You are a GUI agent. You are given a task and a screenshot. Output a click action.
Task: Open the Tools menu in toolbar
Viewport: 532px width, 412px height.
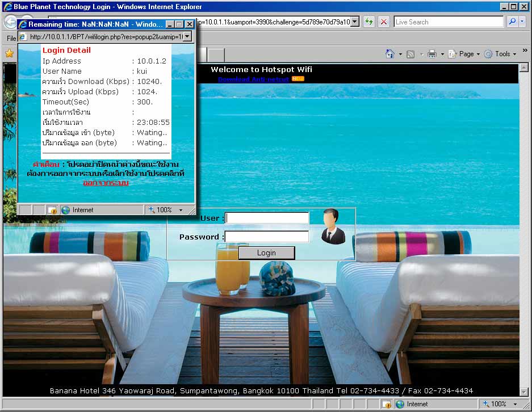click(500, 54)
